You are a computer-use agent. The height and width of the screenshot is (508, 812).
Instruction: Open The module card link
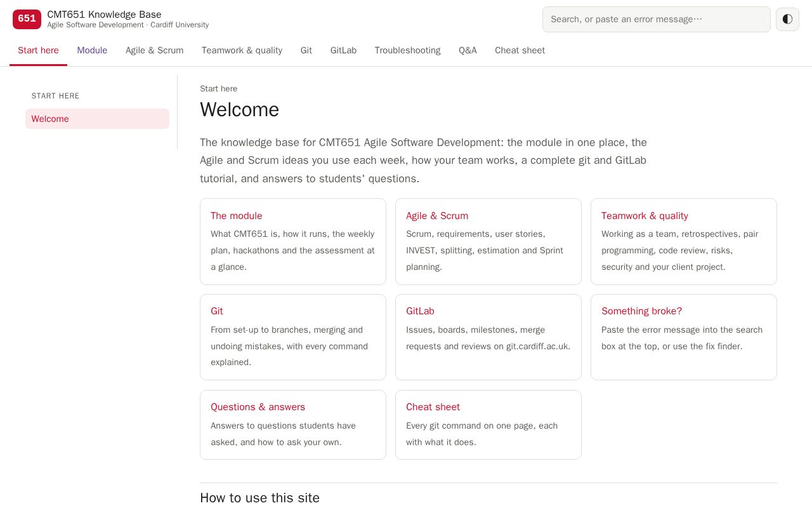click(x=293, y=241)
